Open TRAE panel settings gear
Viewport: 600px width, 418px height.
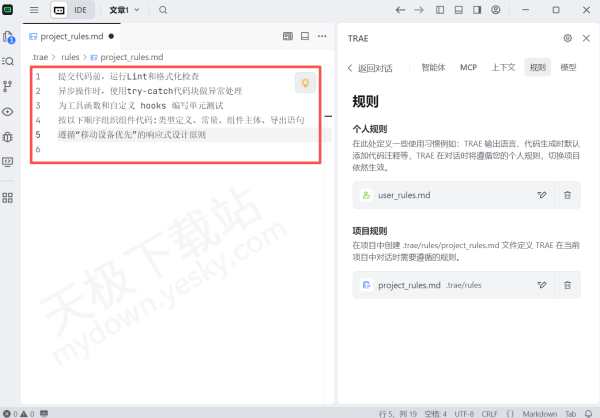(567, 37)
